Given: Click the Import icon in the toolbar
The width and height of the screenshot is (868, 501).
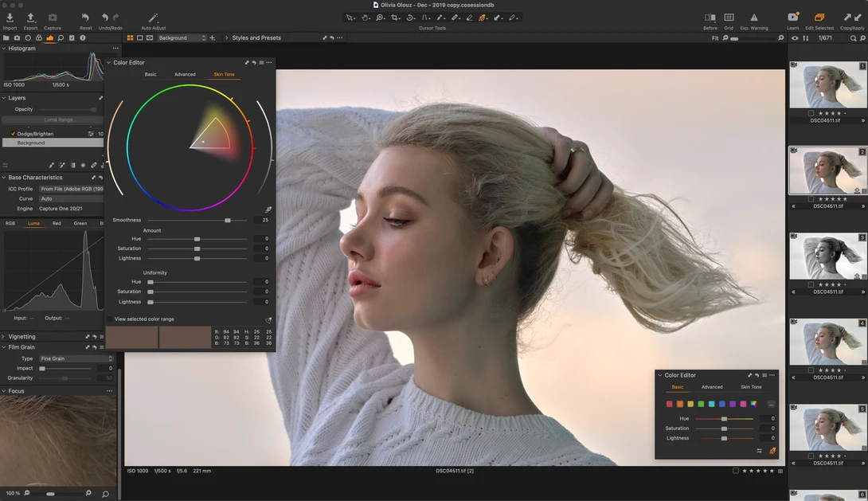Looking at the screenshot, I should [10, 18].
